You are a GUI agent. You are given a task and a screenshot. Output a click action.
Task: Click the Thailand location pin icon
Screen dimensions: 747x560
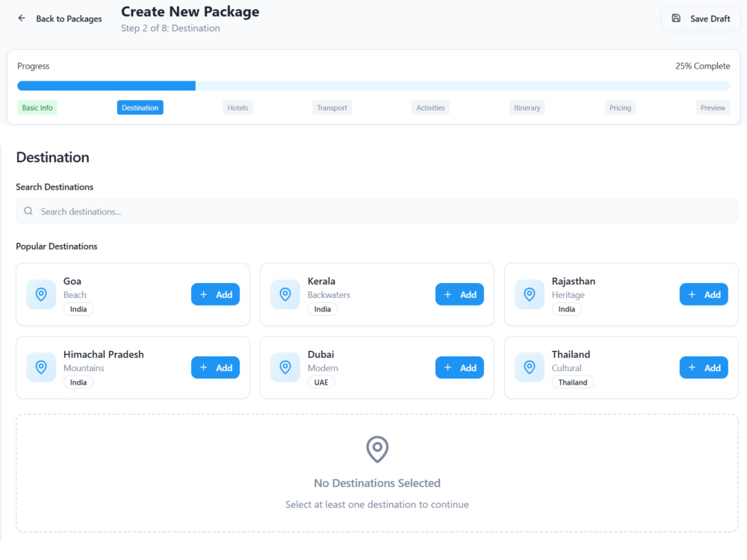coord(530,367)
